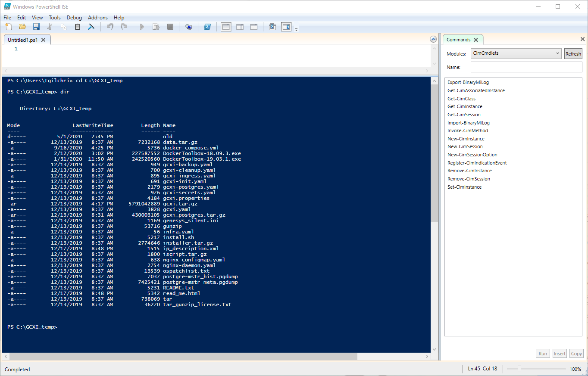588x376 pixels.
Task: Select the Untitled1.ps1 tab
Action: (x=23, y=40)
